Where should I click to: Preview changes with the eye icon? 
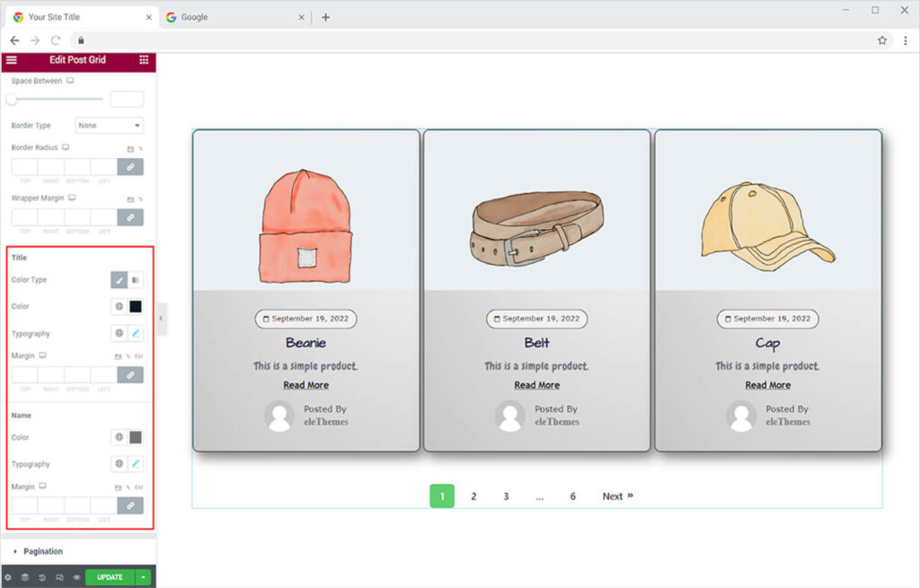(76, 577)
